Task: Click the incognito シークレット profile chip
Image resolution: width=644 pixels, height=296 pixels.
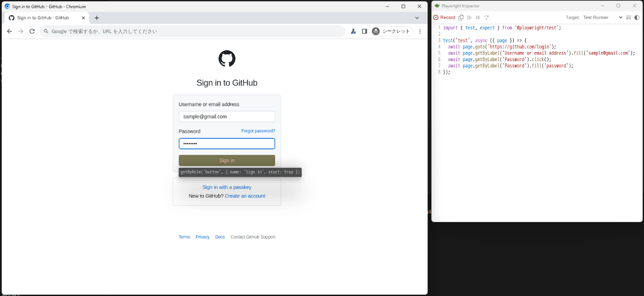Action: click(x=391, y=31)
